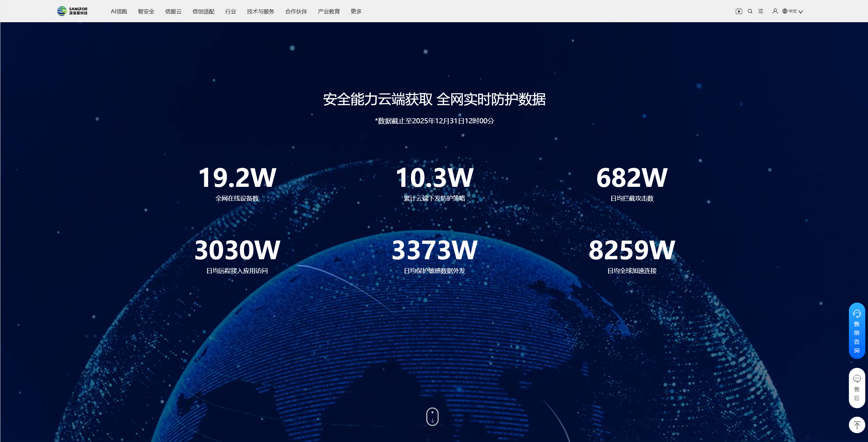Expand the 更多 menu
Viewport: 868px width, 442px height.
(356, 11)
